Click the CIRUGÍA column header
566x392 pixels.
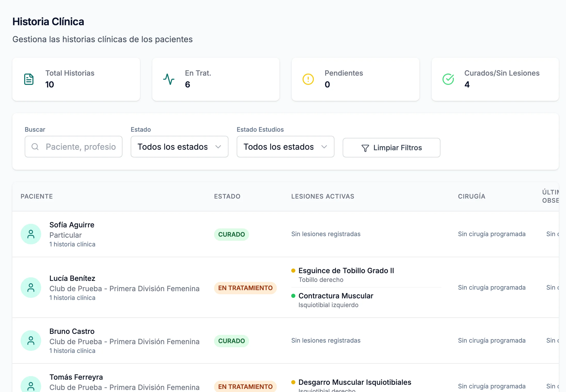[x=472, y=196]
